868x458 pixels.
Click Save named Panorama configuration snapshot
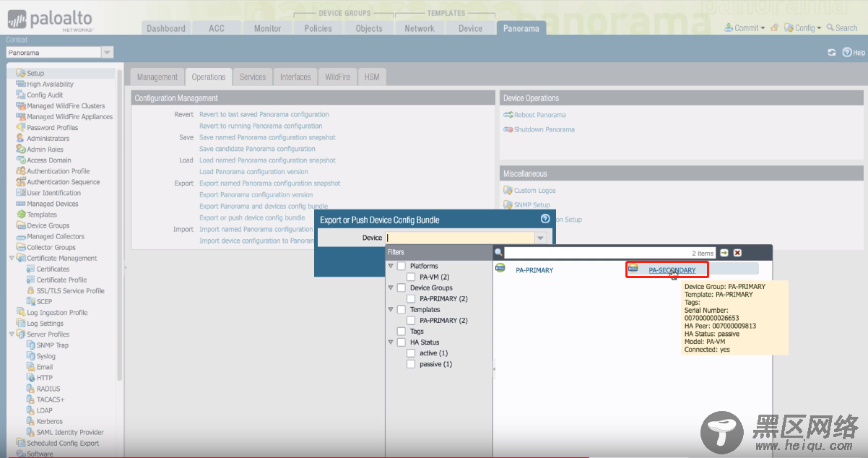pos(267,137)
